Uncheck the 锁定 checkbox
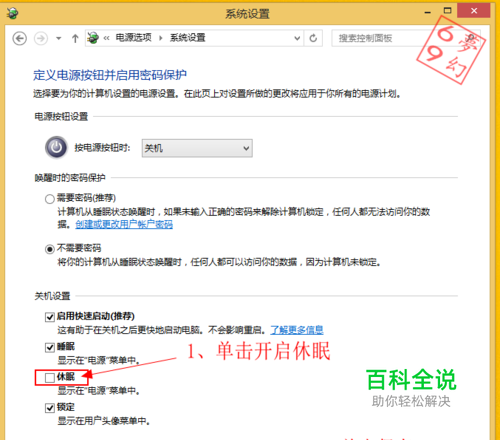Viewport: 500px width, 440px height. [x=50, y=408]
